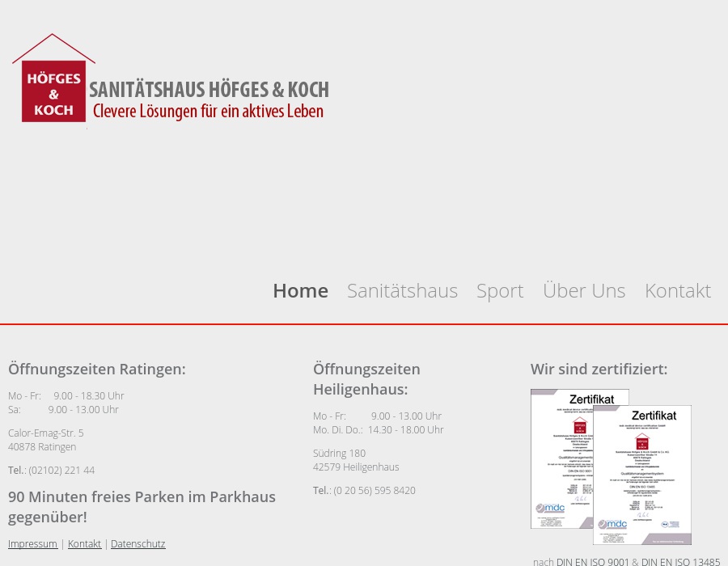The width and height of the screenshot is (728, 566).
Task: Open the Datenschutz footer link
Action: [138, 544]
